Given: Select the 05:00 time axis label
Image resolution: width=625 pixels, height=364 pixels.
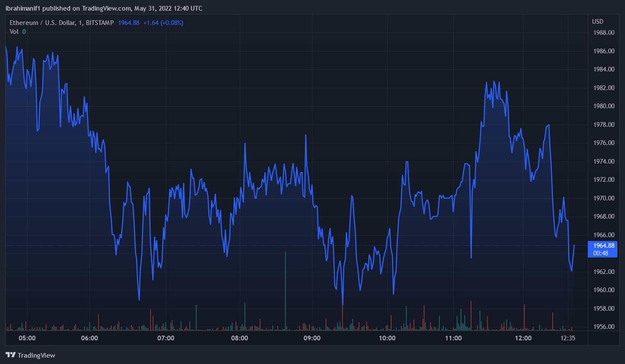Looking at the screenshot, I should point(27,338).
